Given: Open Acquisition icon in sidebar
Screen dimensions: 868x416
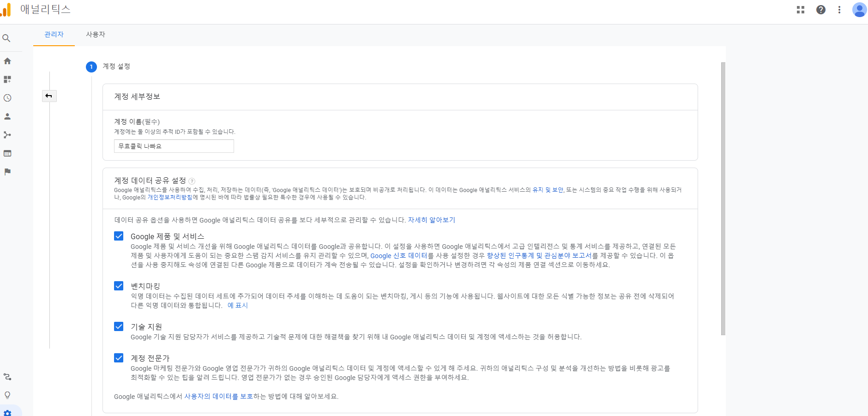Looking at the screenshot, I should click(7, 135).
